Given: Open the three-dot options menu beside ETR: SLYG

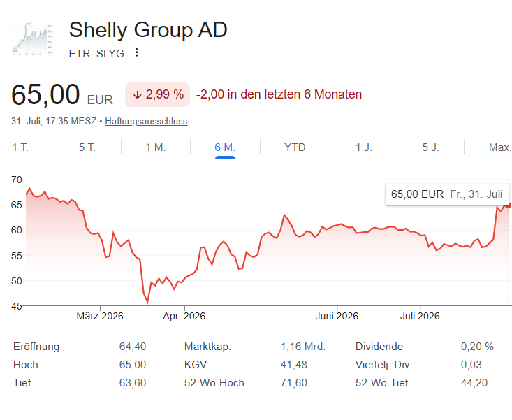Looking at the screenshot, I should click(x=137, y=52).
